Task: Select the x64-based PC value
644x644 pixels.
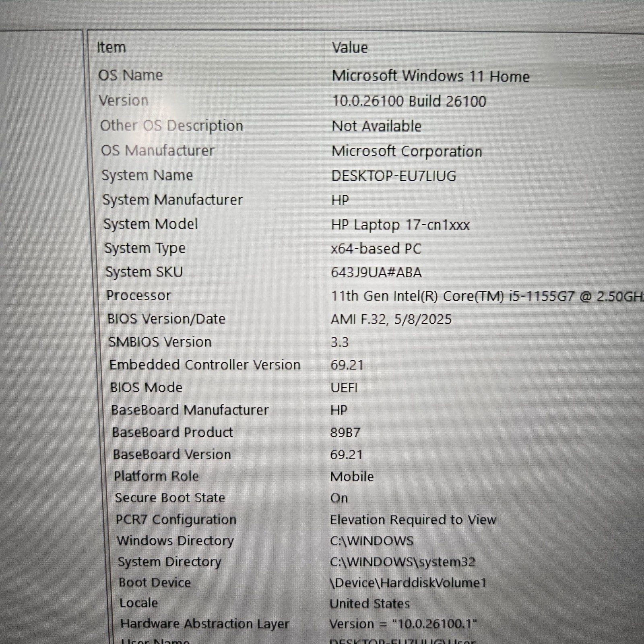Action: coord(376,248)
